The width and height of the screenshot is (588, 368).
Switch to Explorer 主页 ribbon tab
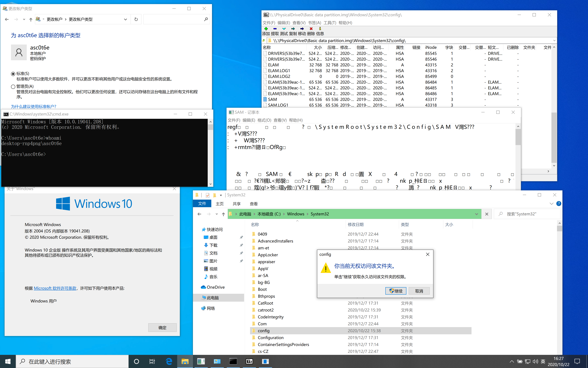click(219, 204)
